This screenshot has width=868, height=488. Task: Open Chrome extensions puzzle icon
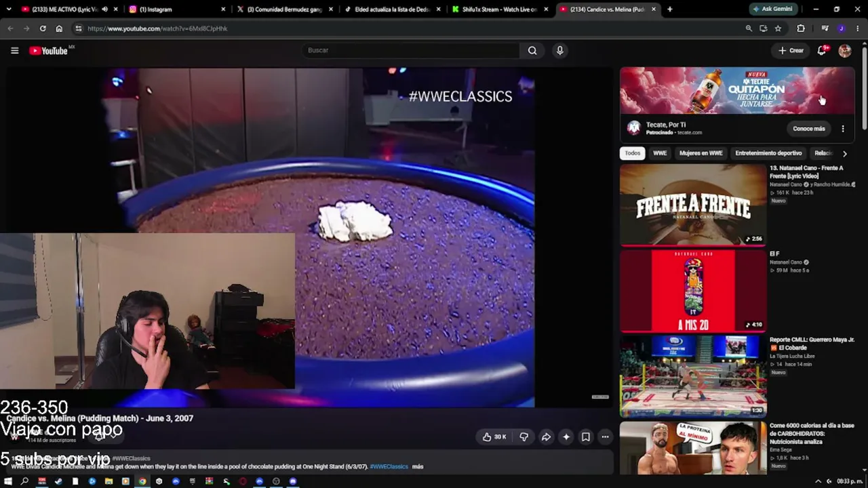(801, 28)
